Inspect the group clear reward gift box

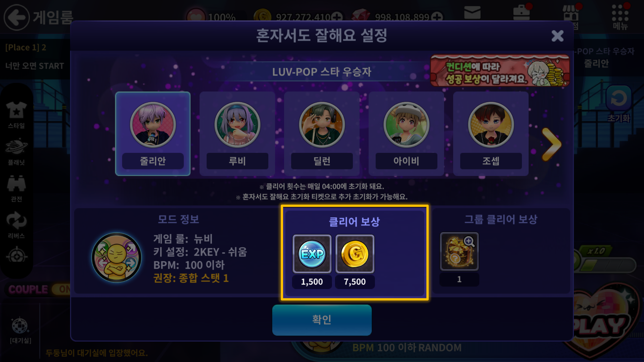459,251
